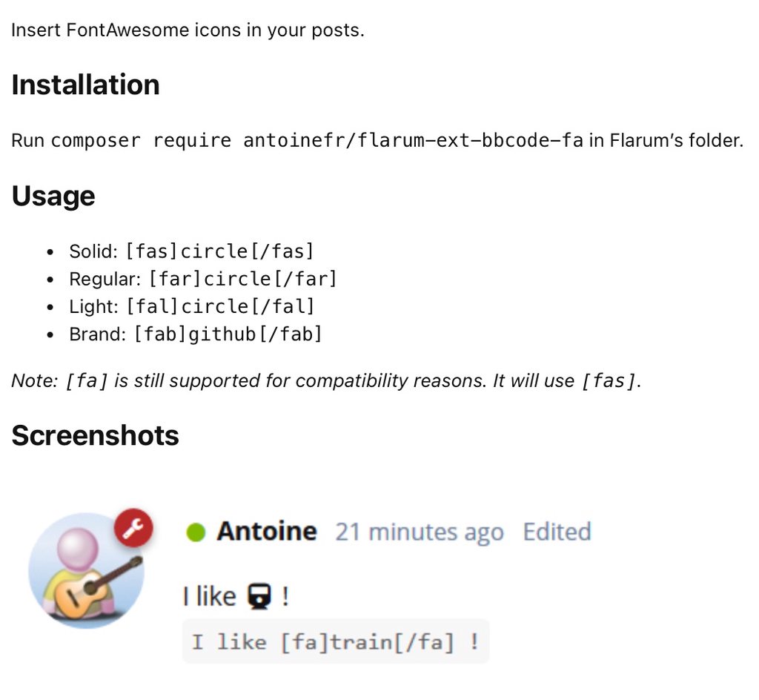Click the "Edited" post label
759x700 pixels.
coord(557,532)
